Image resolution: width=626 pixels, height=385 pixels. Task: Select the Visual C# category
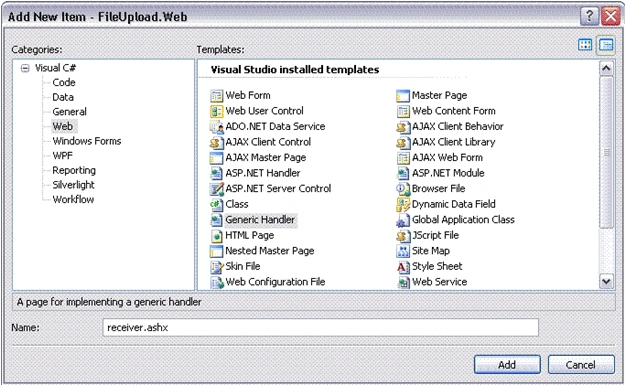coord(55,68)
